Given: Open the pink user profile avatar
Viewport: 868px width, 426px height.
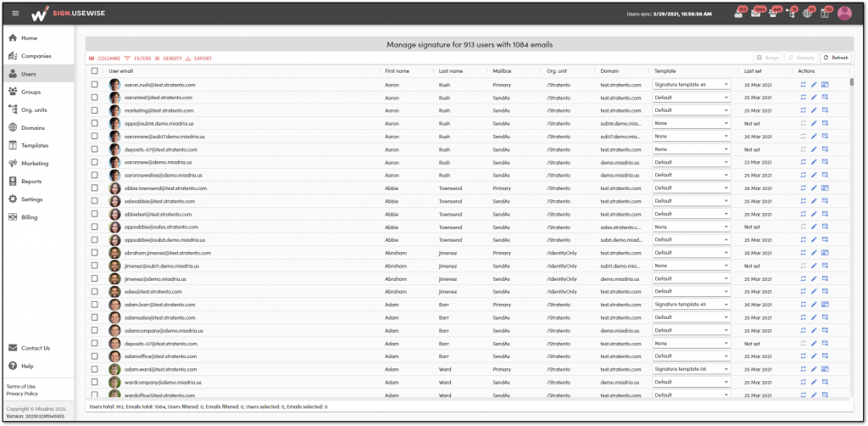Looking at the screenshot, I should point(844,14).
